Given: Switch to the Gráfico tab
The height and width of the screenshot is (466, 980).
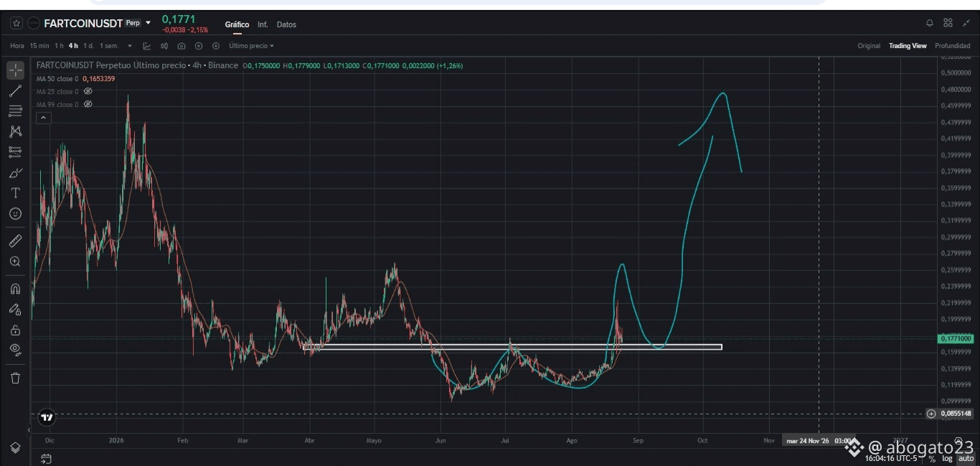Looking at the screenshot, I should point(237,24).
